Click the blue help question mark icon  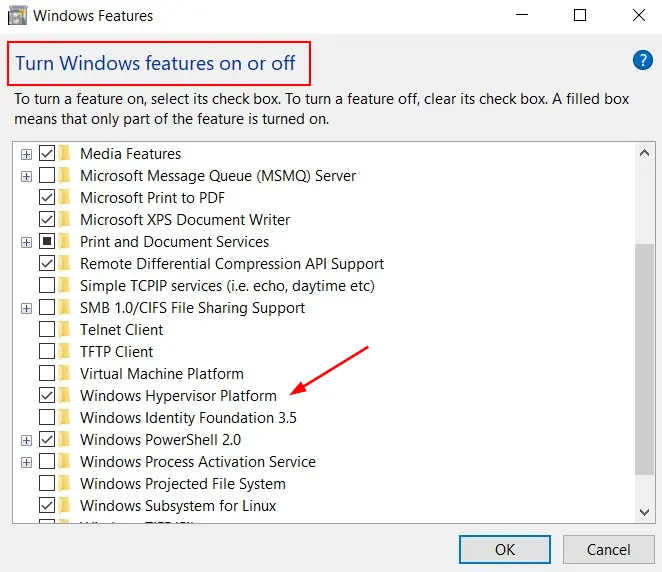point(643,61)
